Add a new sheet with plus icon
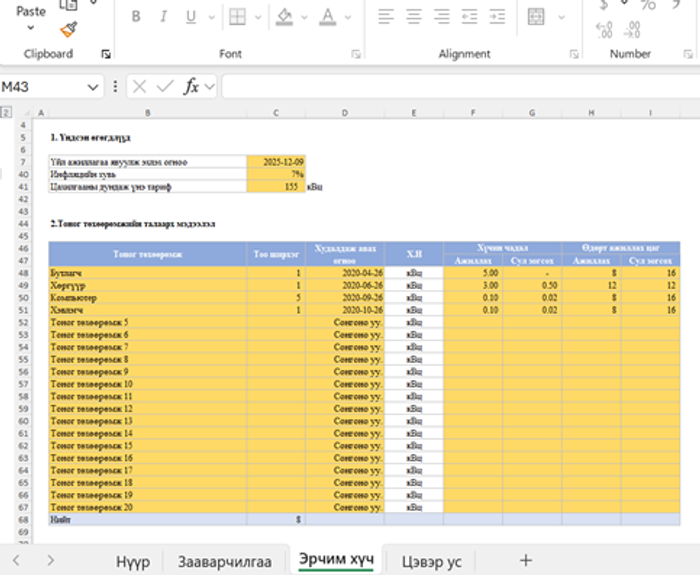The width and height of the screenshot is (700, 575). tap(525, 560)
